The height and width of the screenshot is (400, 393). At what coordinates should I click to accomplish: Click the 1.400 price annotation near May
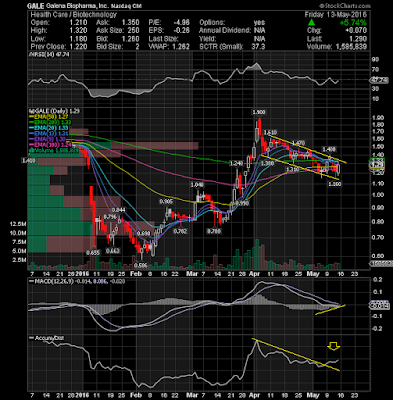pyautogui.click(x=329, y=149)
